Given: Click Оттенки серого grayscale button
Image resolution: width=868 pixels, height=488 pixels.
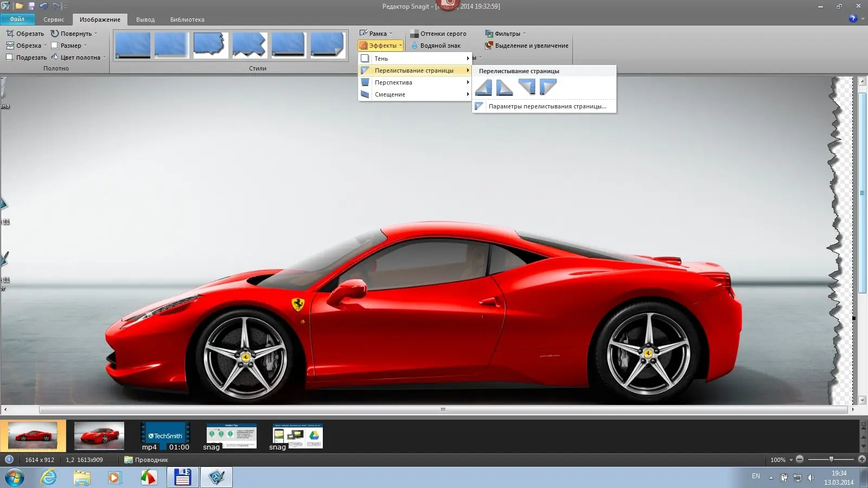Looking at the screenshot, I should [x=438, y=34].
